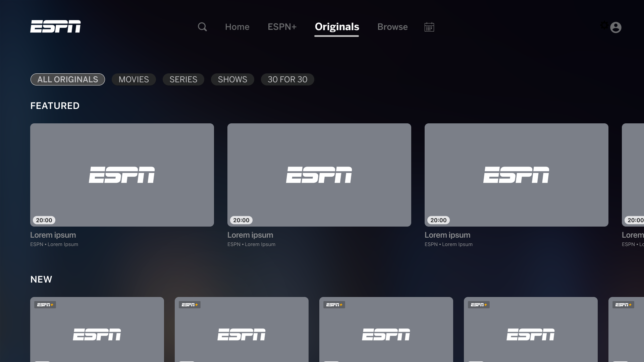Viewport: 644px width, 362px height.
Task: Open the fourth card in New row
Action: point(531,329)
